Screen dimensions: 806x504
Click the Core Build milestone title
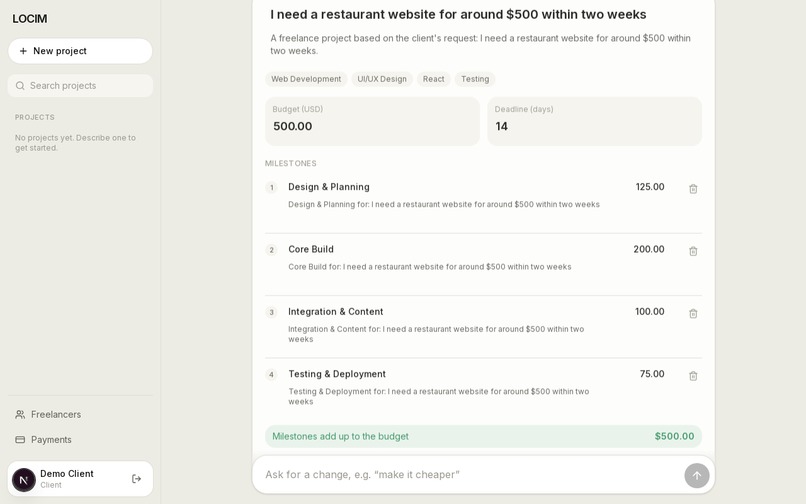pos(311,249)
